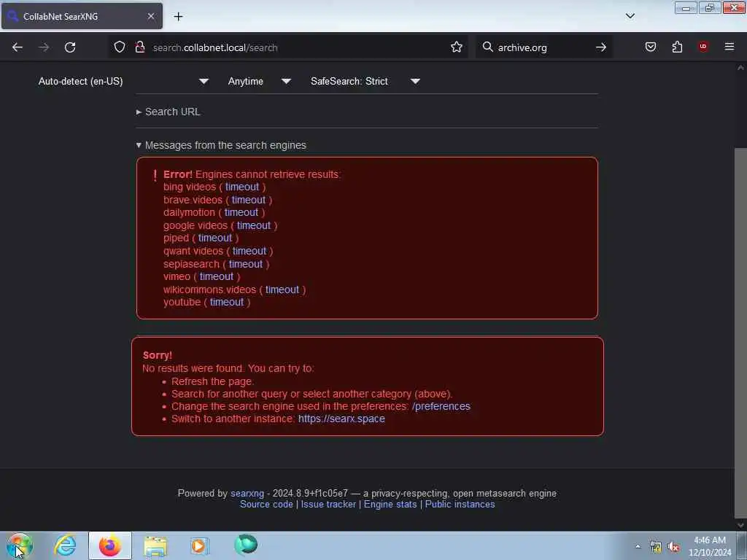Open the Firefox hamburger menu

click(729, 47)
